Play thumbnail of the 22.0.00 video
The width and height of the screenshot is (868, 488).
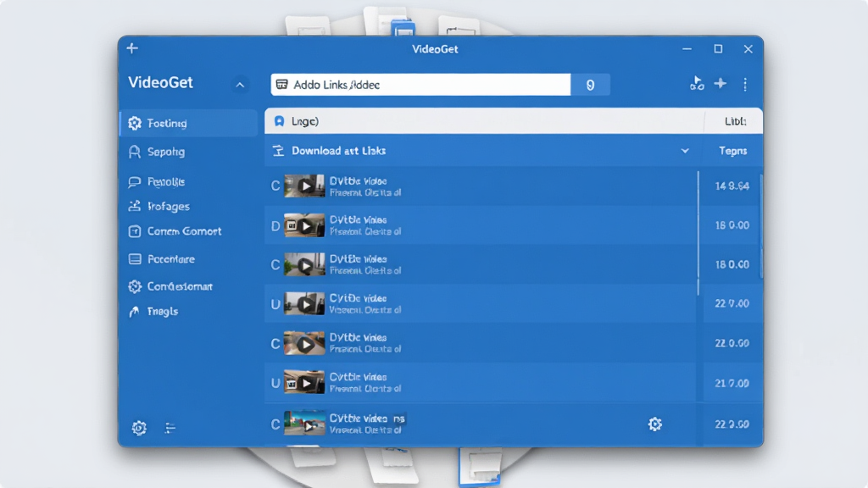(304, 343)
